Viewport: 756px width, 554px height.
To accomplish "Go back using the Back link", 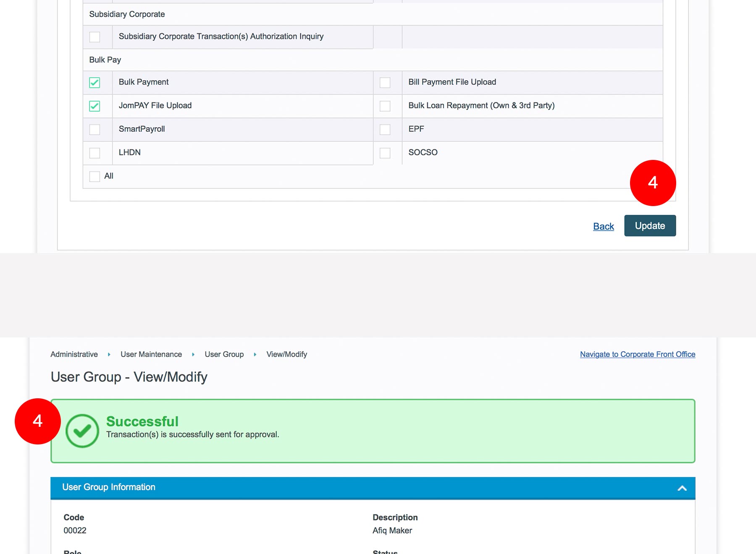I will pos(603,227).
